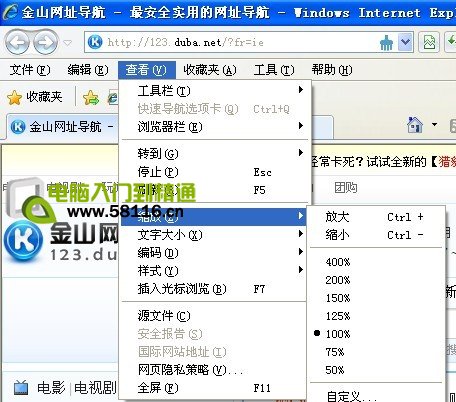Select 75% zoom level
This screenshot has height=402, width=456.
376,352
